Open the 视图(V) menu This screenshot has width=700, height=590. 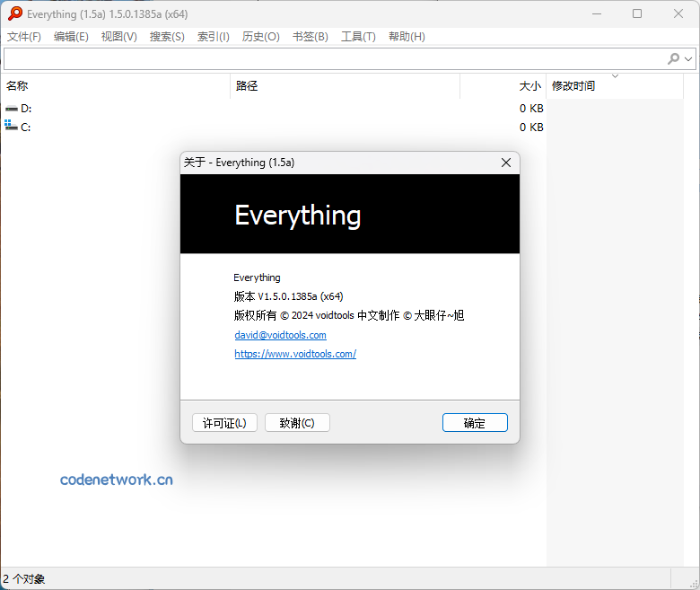[x=118, y=37]
